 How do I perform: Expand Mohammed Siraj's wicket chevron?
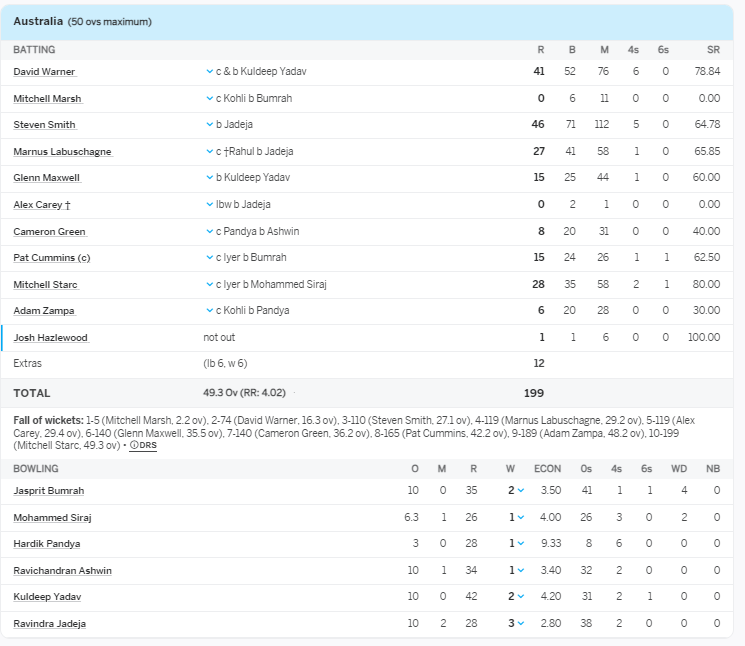click(521, 518)
